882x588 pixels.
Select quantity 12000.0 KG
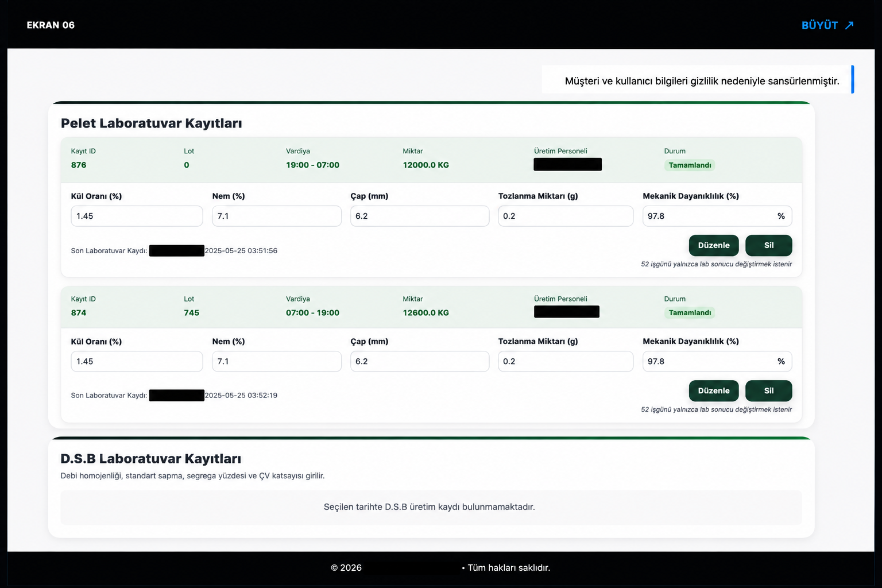coord(425,165)
